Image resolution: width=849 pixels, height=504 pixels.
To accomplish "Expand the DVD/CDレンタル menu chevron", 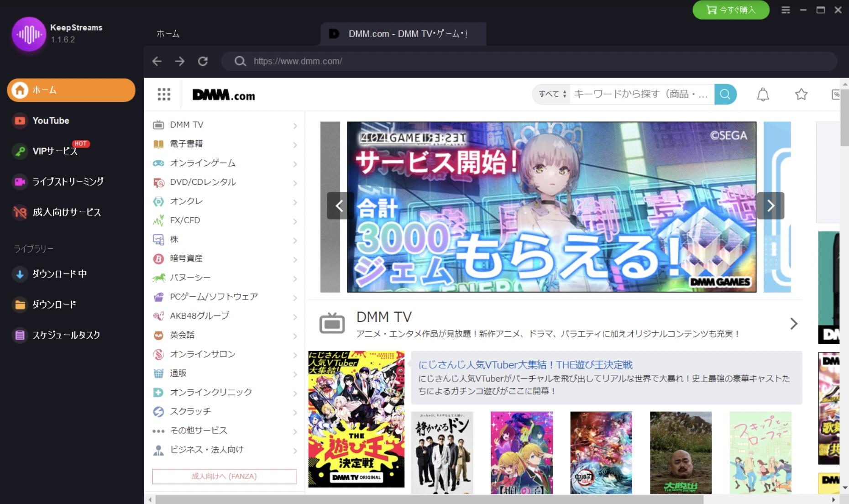I will click(295, 183).
